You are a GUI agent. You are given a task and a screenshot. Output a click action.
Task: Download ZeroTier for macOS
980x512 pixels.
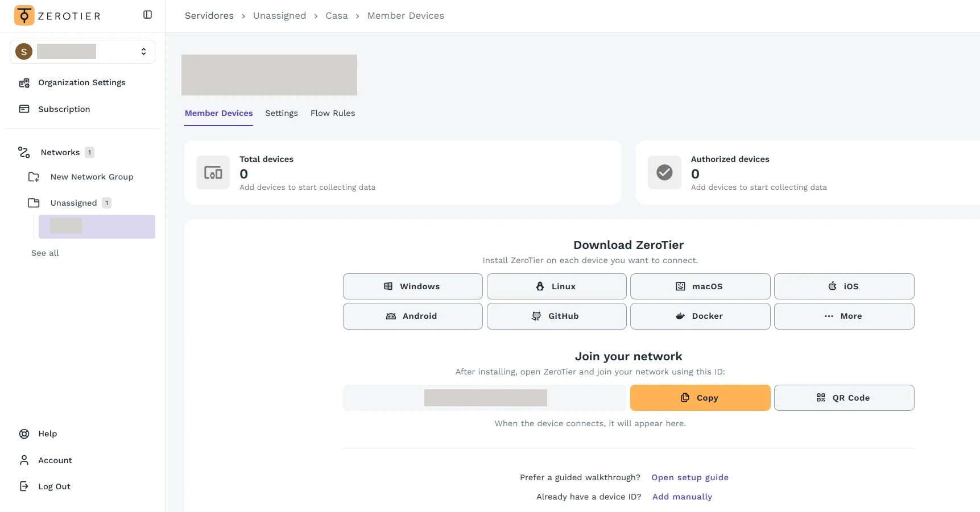(x=700, y=286)
